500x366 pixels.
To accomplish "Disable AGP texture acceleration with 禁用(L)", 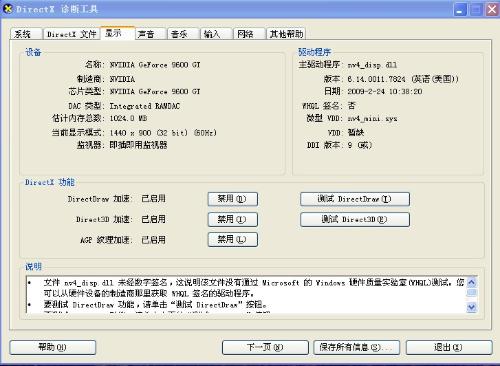I will [x=233, y=239].
